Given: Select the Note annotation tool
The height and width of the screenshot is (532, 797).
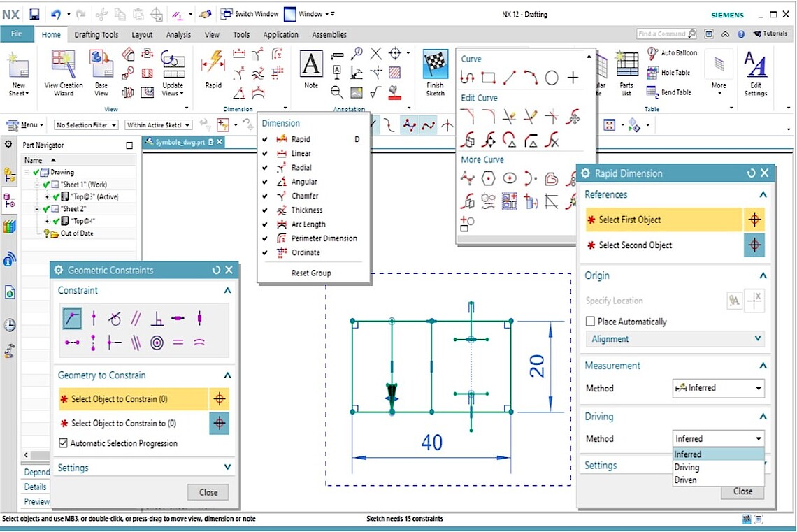Looking at the screenshot, I should tap(310, 67).
